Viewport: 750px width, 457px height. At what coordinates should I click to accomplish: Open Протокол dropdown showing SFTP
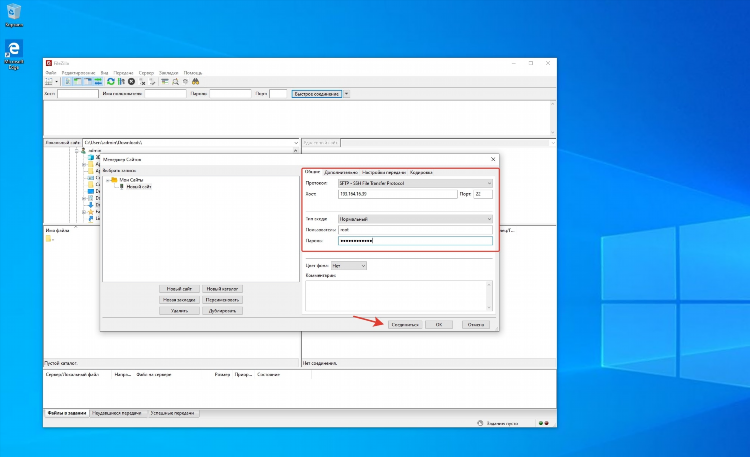[x=415, y=183]
